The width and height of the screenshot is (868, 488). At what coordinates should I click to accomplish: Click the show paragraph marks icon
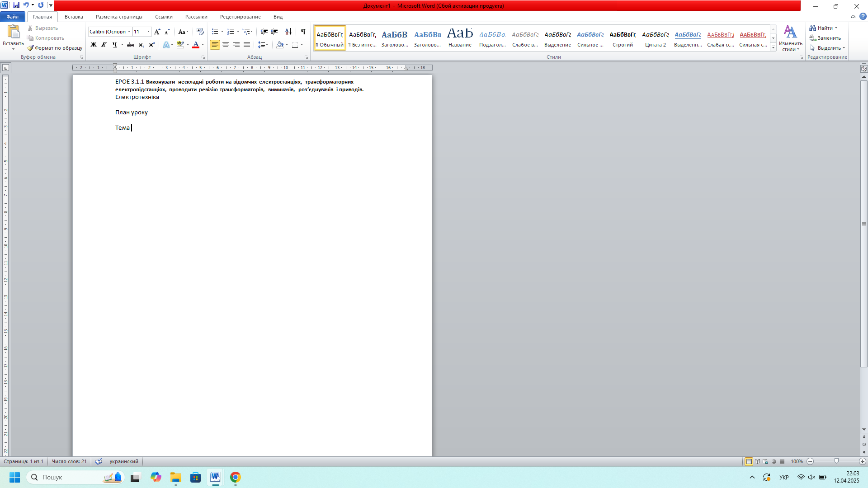click(303, 32)
